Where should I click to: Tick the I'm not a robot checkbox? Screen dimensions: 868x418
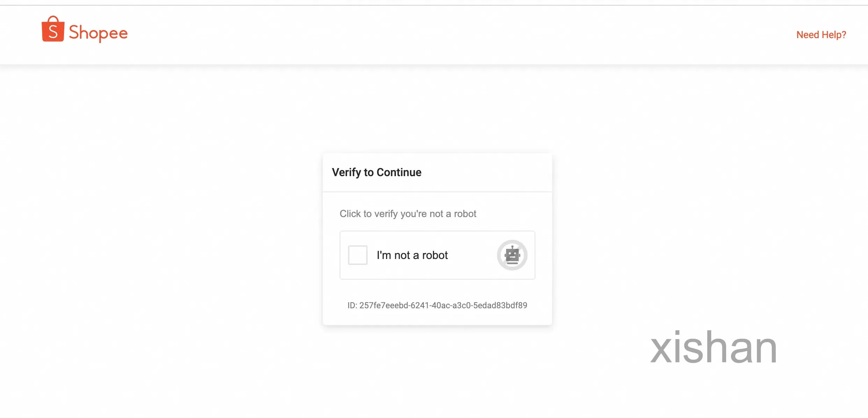(x=357, y=255)
